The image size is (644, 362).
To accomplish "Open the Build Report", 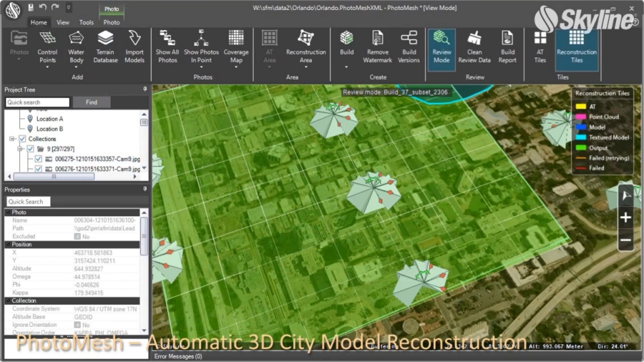I will click(x=508, y=46).
